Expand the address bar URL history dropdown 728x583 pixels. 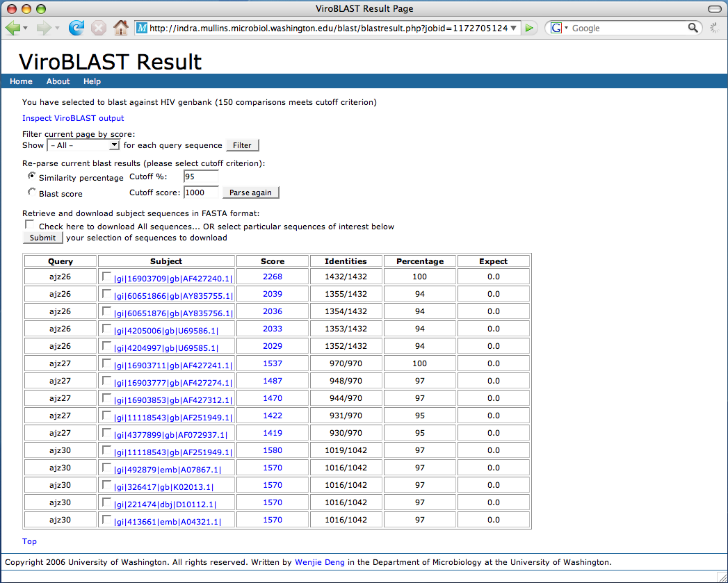[x=514, y=28]
